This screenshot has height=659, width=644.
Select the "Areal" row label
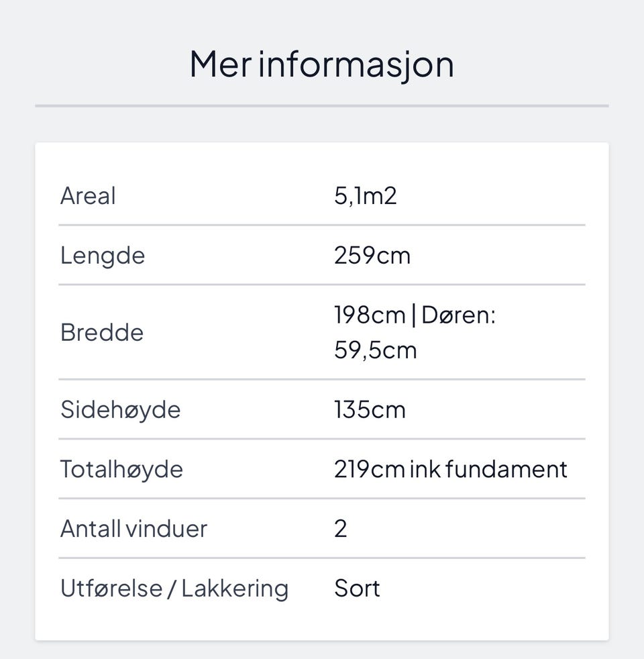coord(88,196)
